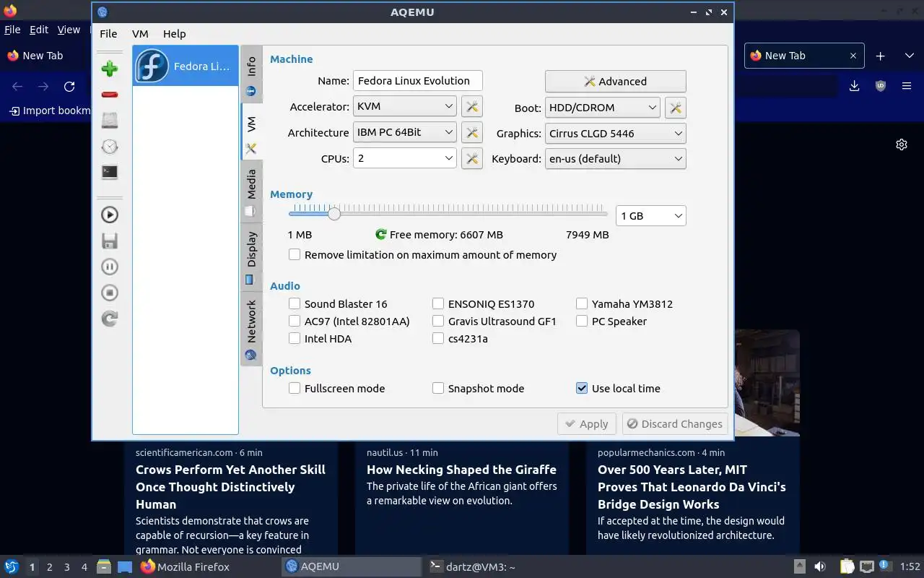
Task: Click the memory slider handle
Action: (334, 213)
